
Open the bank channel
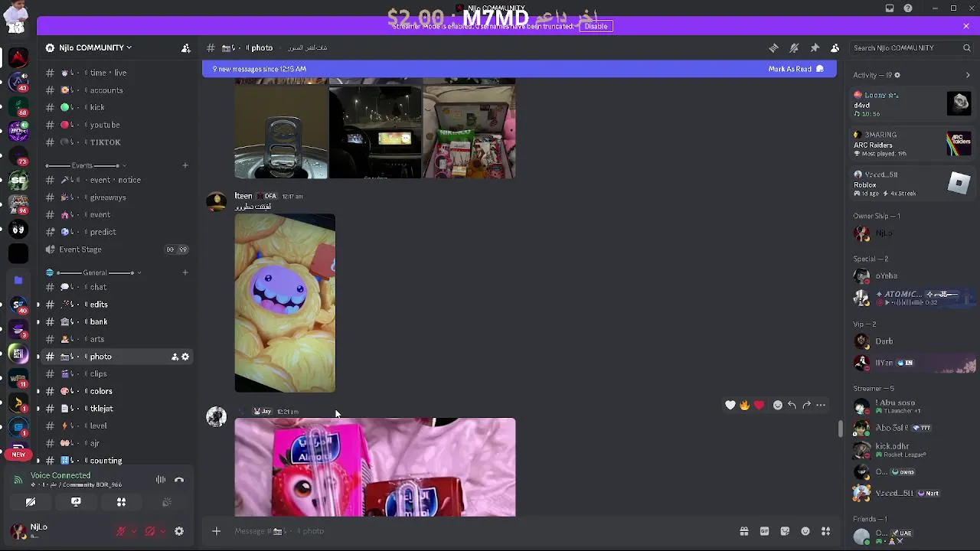coord(116,321)
